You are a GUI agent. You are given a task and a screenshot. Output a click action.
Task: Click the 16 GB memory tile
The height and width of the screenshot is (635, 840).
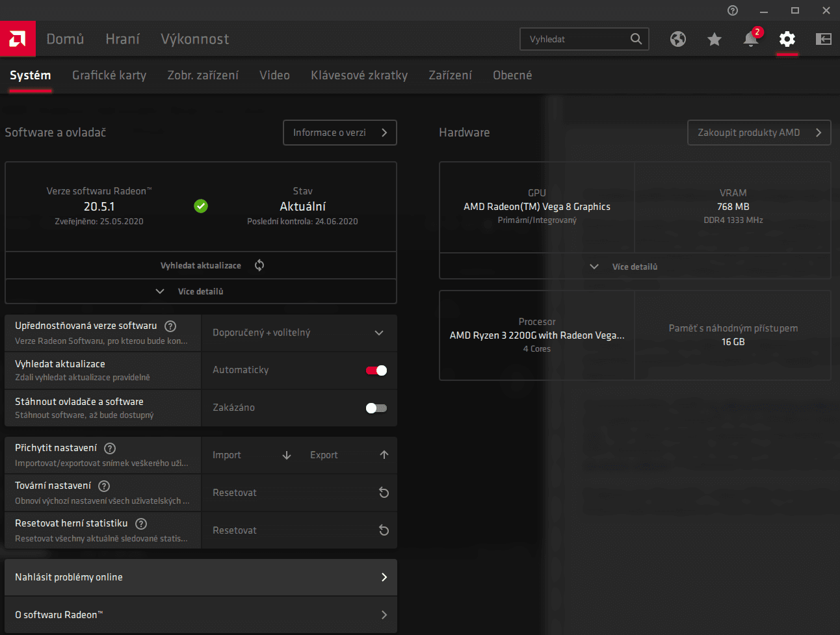pyautogui.click(x=733, y=335)
